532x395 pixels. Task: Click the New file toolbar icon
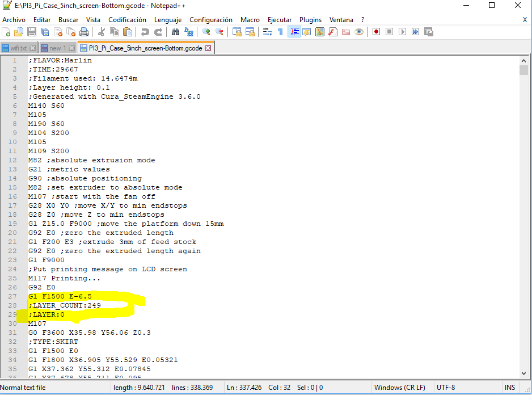[7, 32]
